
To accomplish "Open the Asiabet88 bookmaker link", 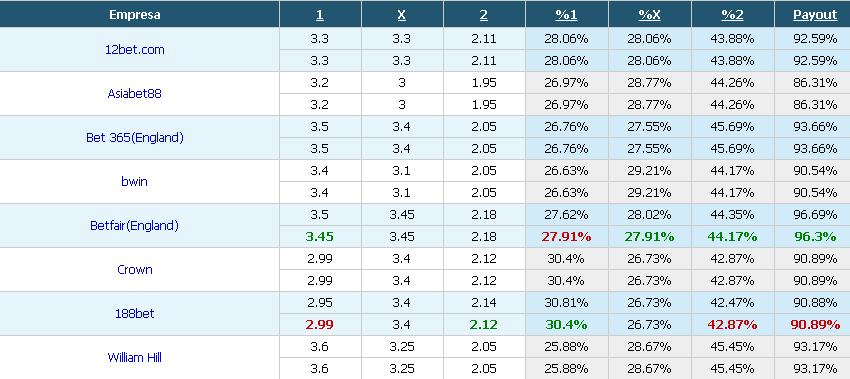I will coord(134,93).
